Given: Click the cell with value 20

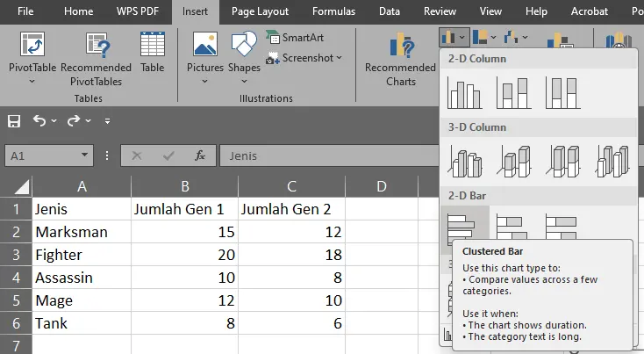Looking at the screenshot, I should tap(185, 255).
